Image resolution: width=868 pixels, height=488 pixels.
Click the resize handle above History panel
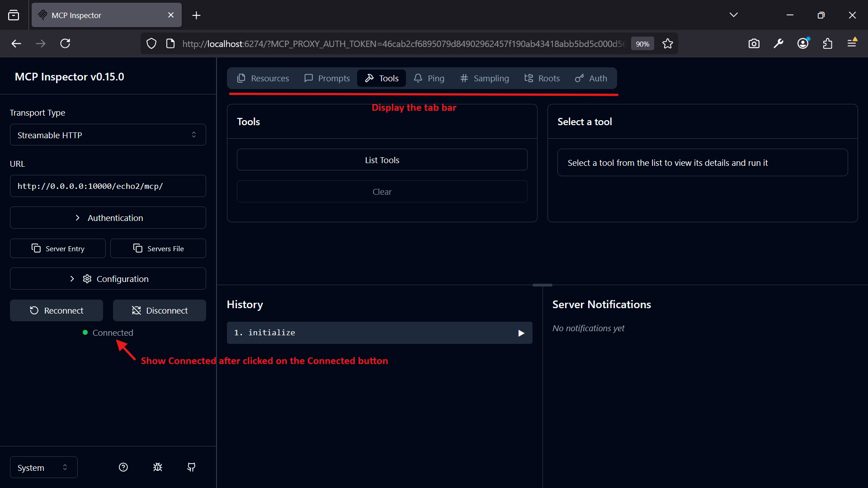coord(542,285)
